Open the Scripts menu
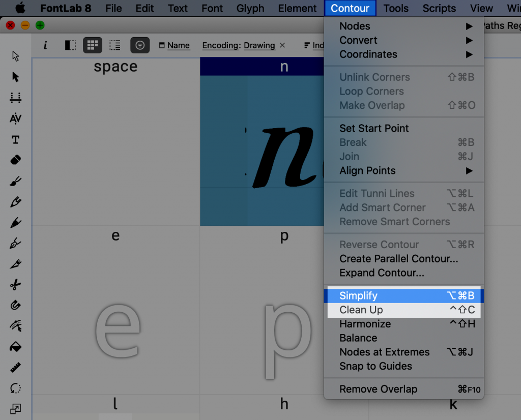The image size is (521, 420). [x=439, y=8]
